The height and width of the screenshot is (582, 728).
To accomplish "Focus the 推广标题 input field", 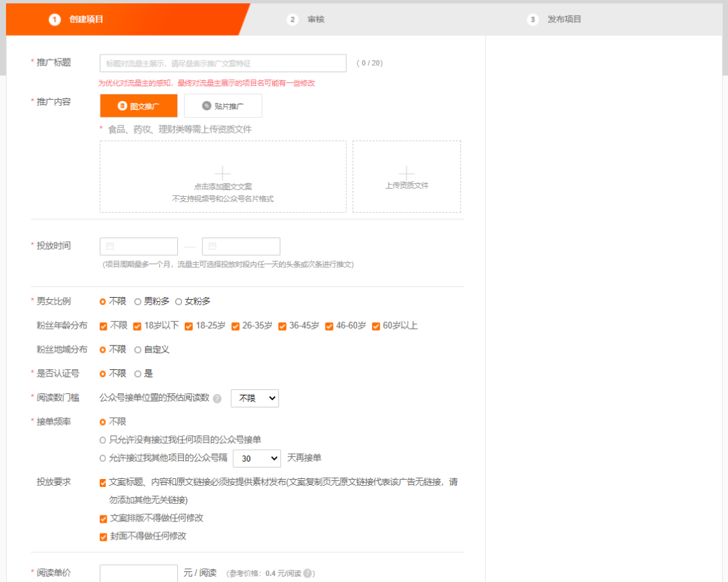I will (223, 63).
